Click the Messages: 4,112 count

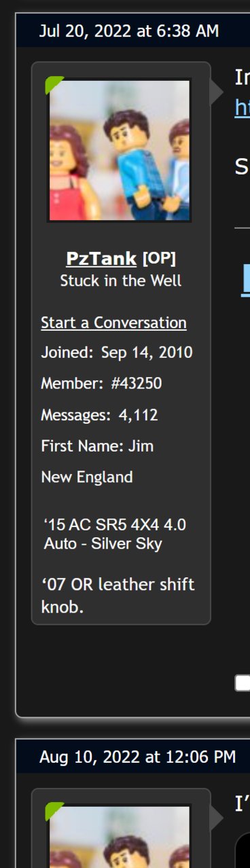click(99, 415)
